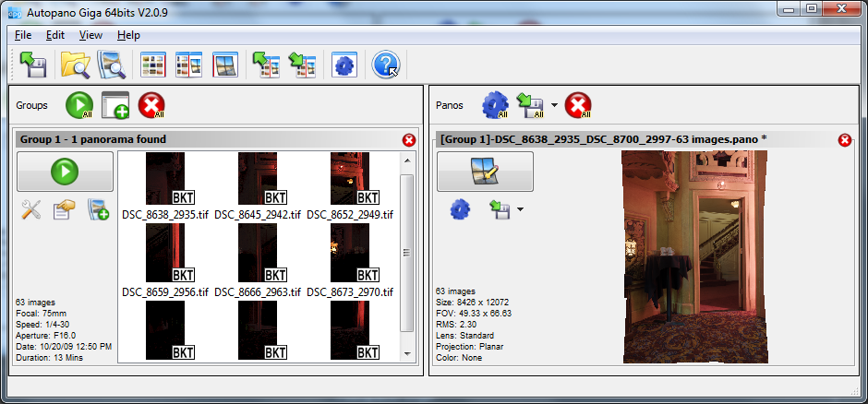Viewport: 868px width, 404px height.
Task: Click the Aperture: F16.0 text
Action: (x=46, y=336)
